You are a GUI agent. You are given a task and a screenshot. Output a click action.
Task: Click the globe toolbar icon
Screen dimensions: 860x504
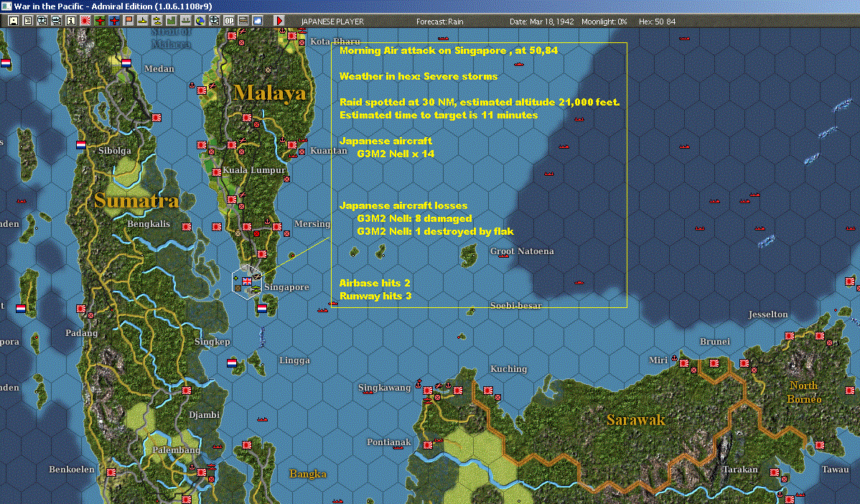200,21
